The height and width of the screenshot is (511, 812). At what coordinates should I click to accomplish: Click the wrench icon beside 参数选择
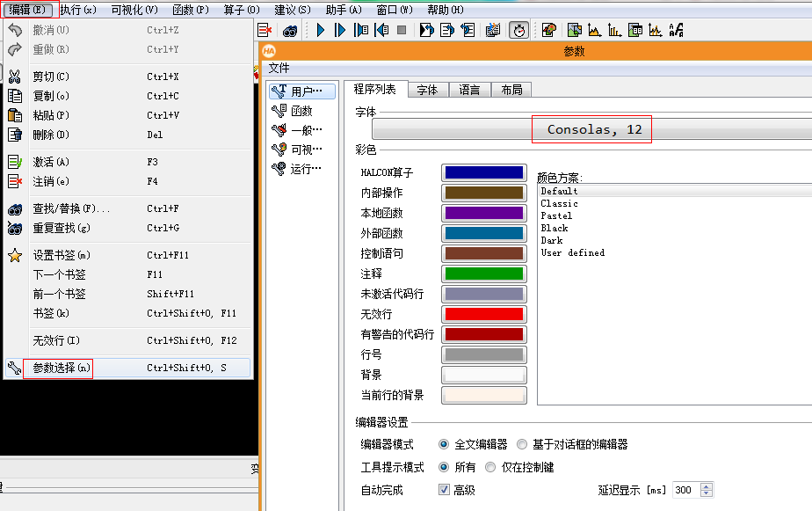click(x=14, y=368)
